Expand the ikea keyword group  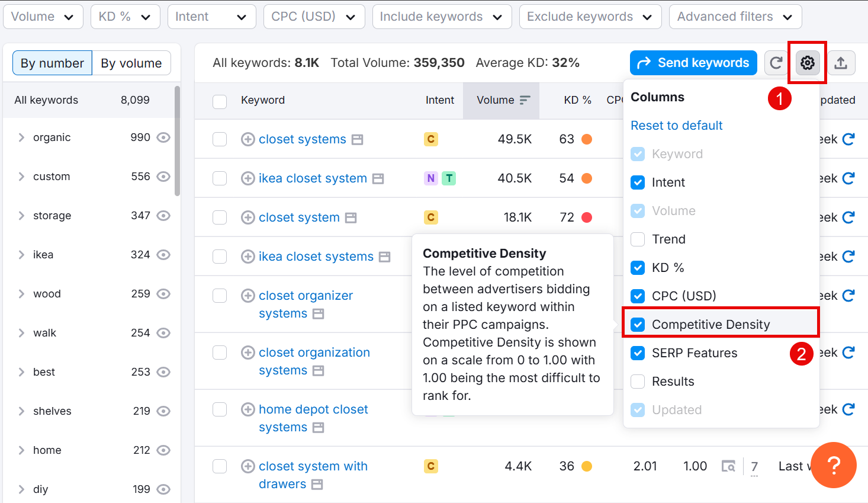[21, 255]
